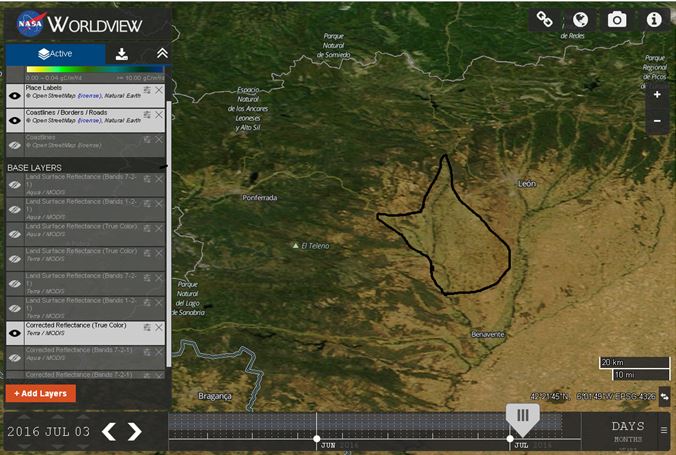This screenshot has height=455, width=676.
Task: Collapse the layers sidebar panel
Action: (x=162, y=54)
